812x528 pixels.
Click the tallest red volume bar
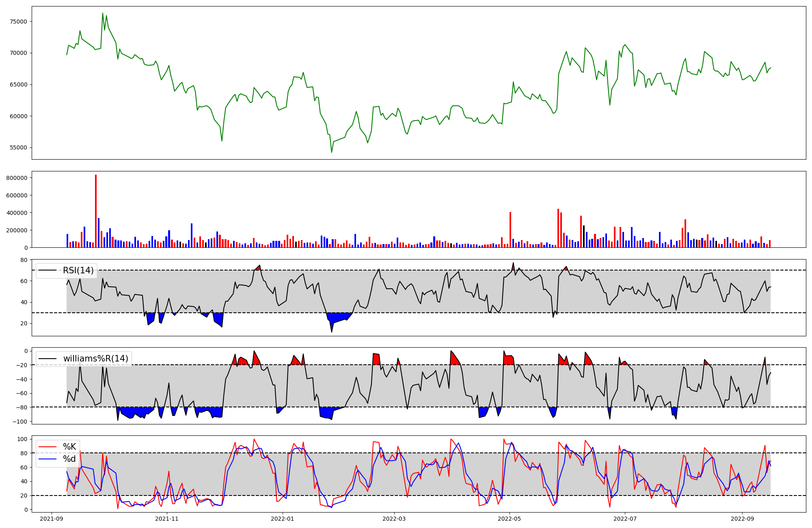(96, 211)
